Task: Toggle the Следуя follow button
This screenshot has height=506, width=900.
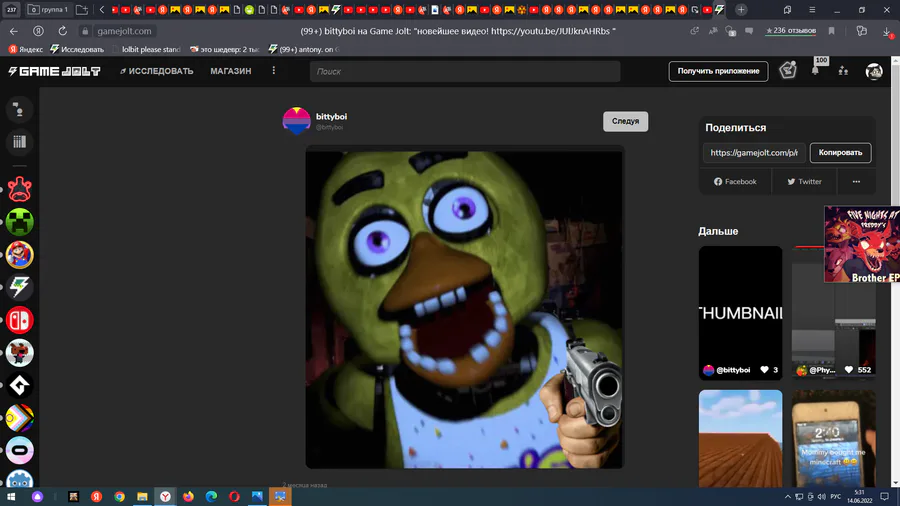Action: point(625,121)
